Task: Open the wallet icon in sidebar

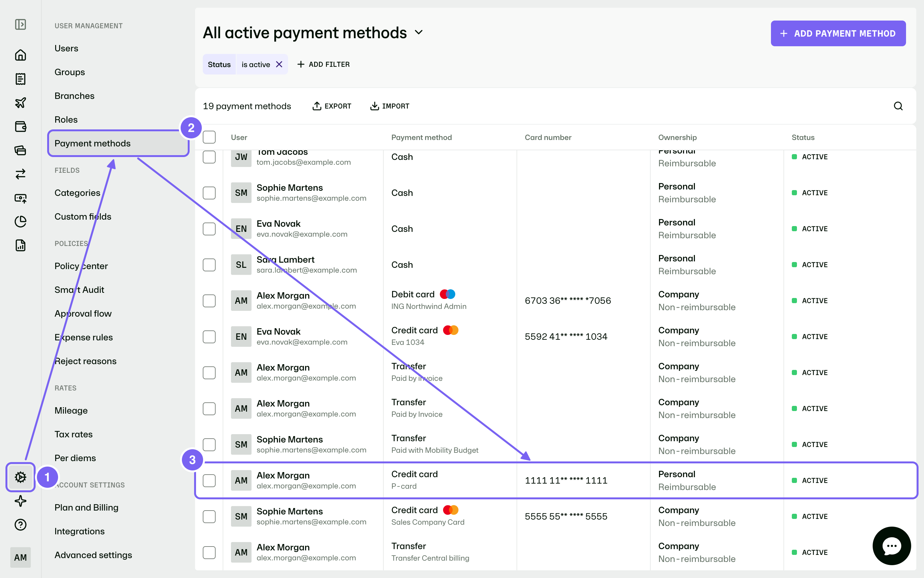Action: point(20,127)
